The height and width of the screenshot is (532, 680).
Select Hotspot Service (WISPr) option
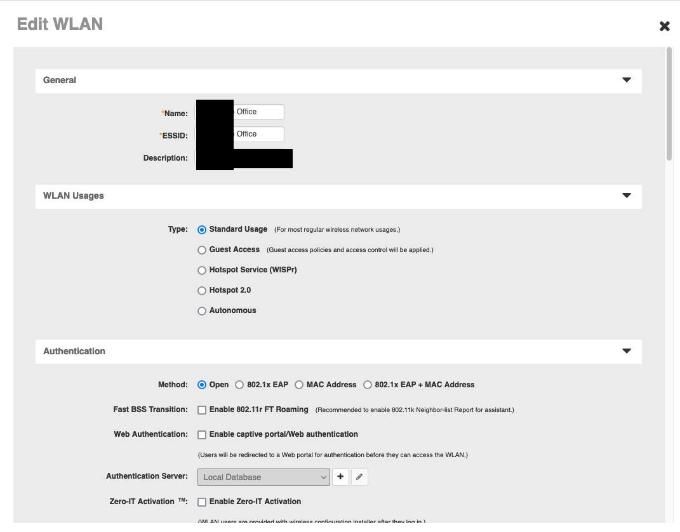(x=202, y=270)
